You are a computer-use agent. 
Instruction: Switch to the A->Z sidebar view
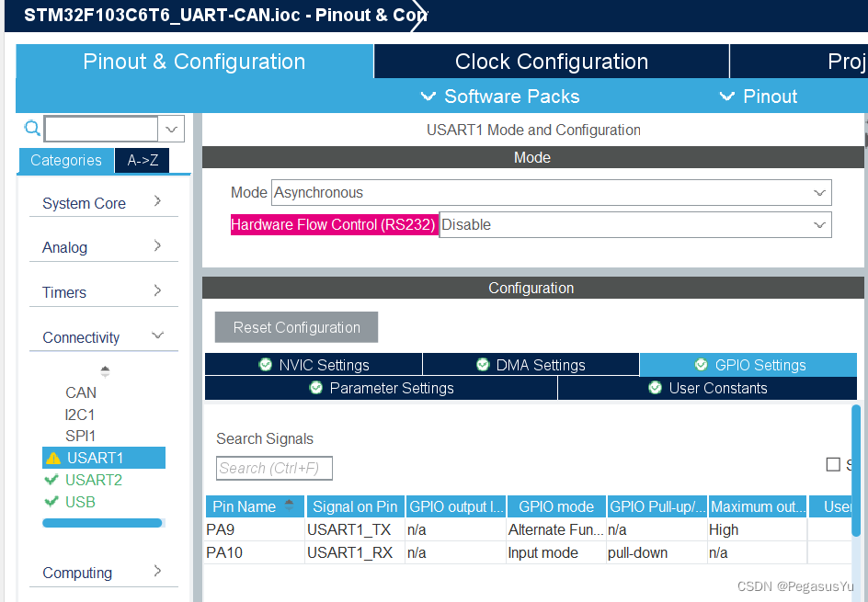click(x=142, y=160)
